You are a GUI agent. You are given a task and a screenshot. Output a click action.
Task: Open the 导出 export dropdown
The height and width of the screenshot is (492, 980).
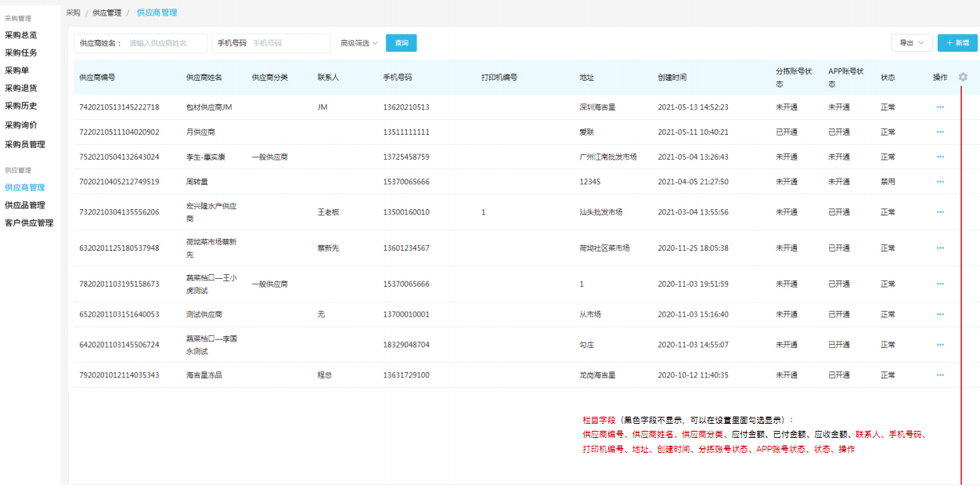coord(912,43)
